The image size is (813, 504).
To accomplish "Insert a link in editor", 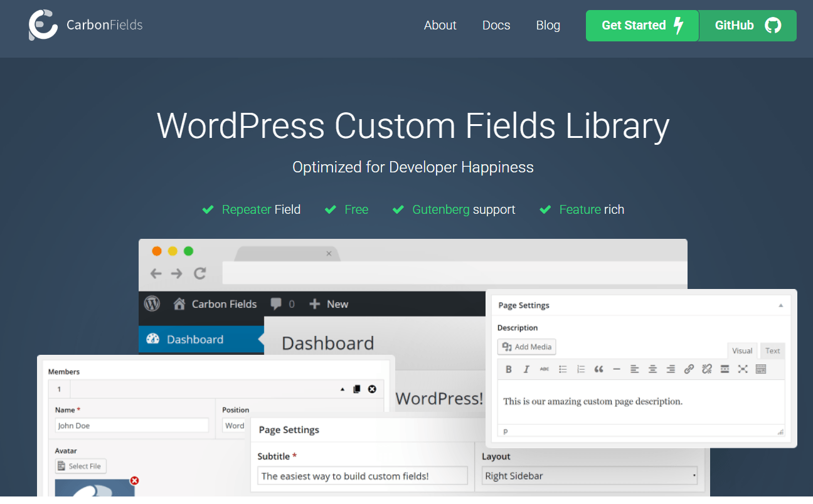I will (689, 369).
